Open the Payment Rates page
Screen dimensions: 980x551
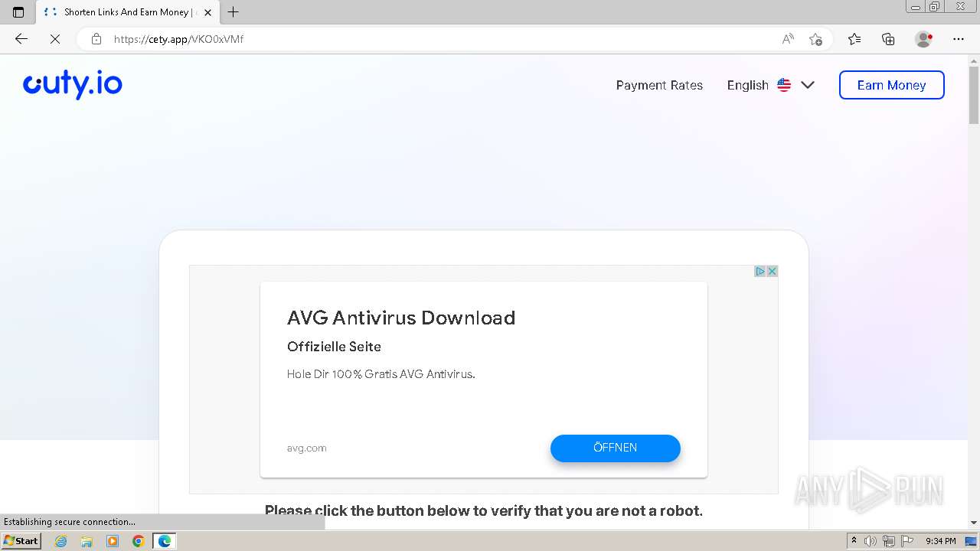659,85
